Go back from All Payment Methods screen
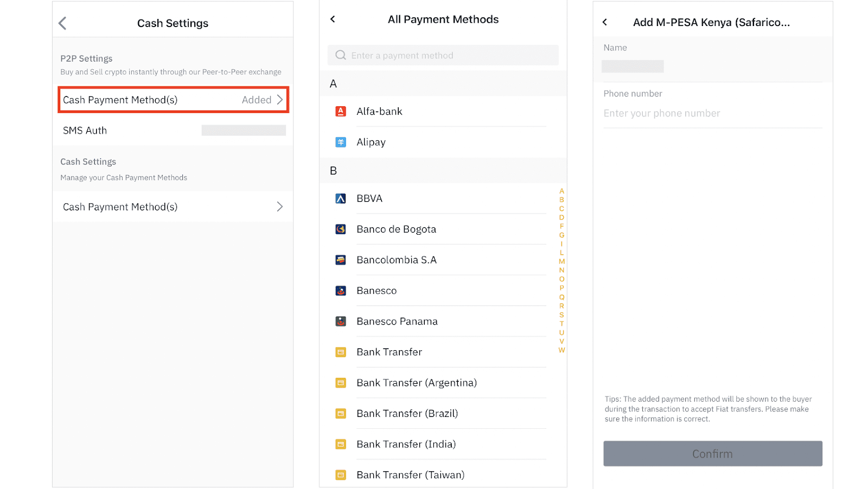This screenshot has height=489, width=868. tap(333, 19)
